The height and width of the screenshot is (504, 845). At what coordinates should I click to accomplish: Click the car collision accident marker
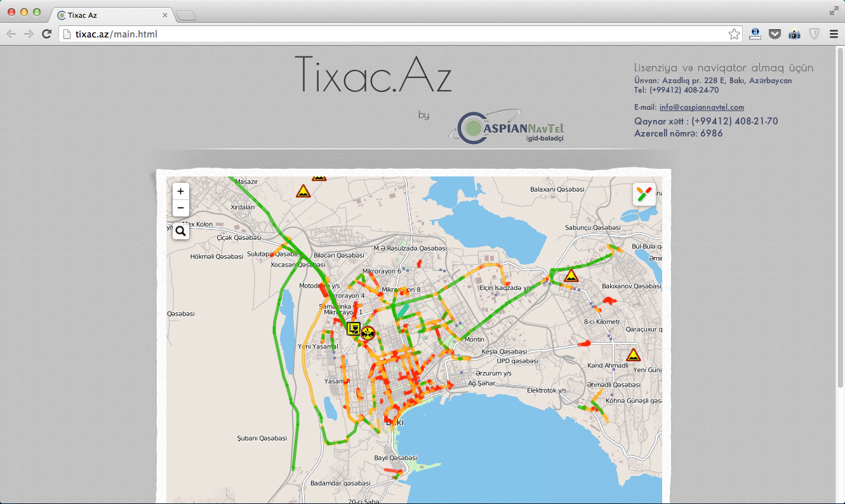pos(368,333)
